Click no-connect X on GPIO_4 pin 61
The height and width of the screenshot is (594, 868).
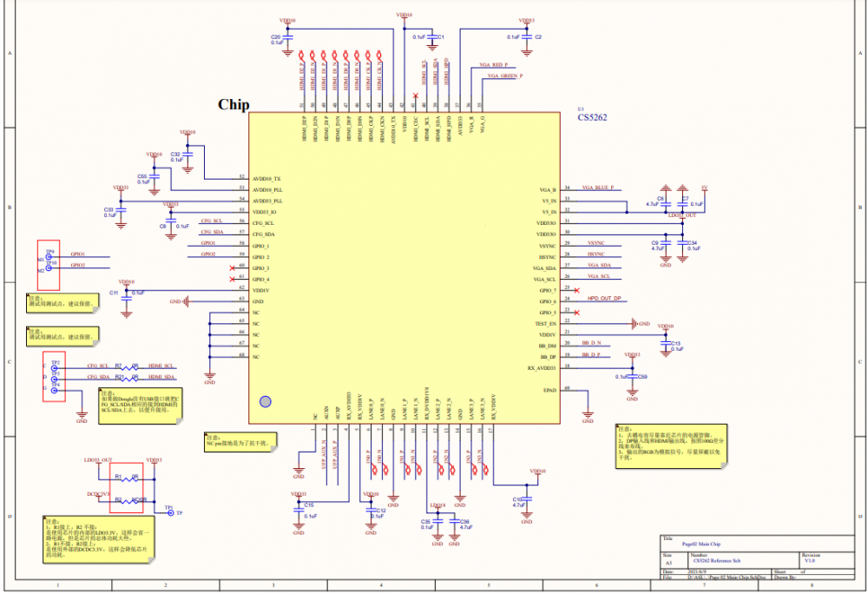(232, 279)
